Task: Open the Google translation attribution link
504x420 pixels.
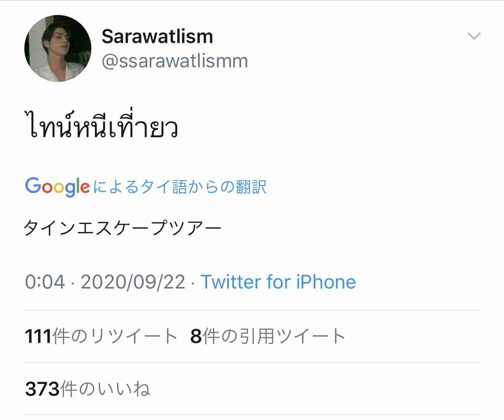Action: point(146,187)
